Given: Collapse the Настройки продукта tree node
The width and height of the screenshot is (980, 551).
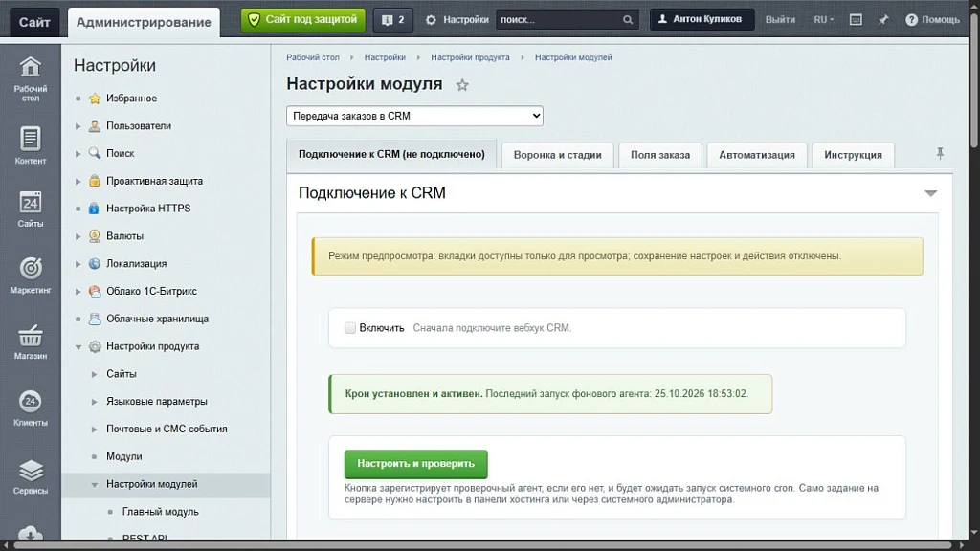Looking at the screenshot, I should [x=78, y=346].
